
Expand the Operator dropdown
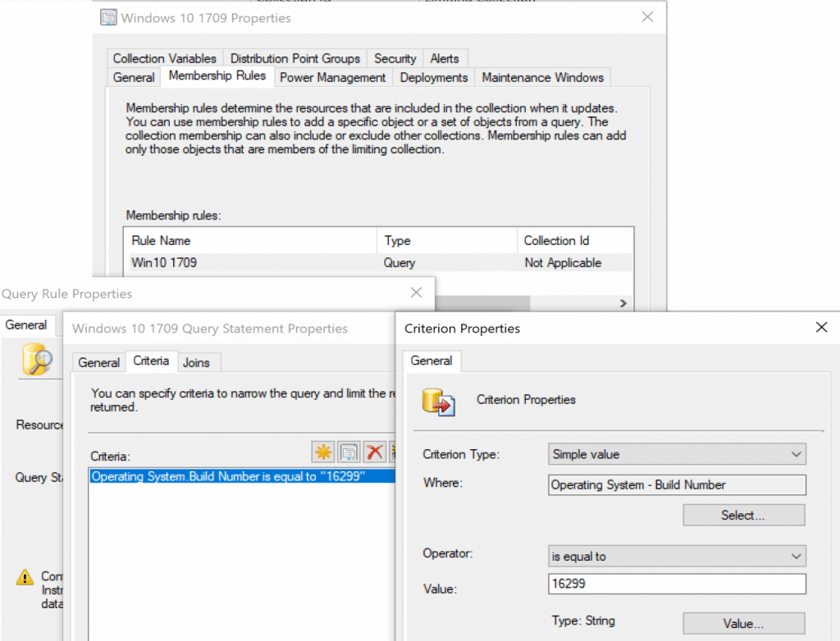click(x=677, y=557)
